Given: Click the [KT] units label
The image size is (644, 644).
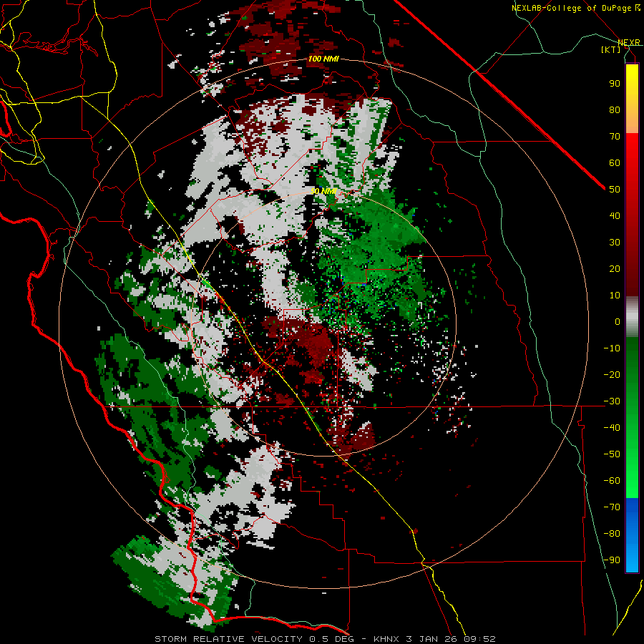Looking at the screenshot, I should point(611,49).
